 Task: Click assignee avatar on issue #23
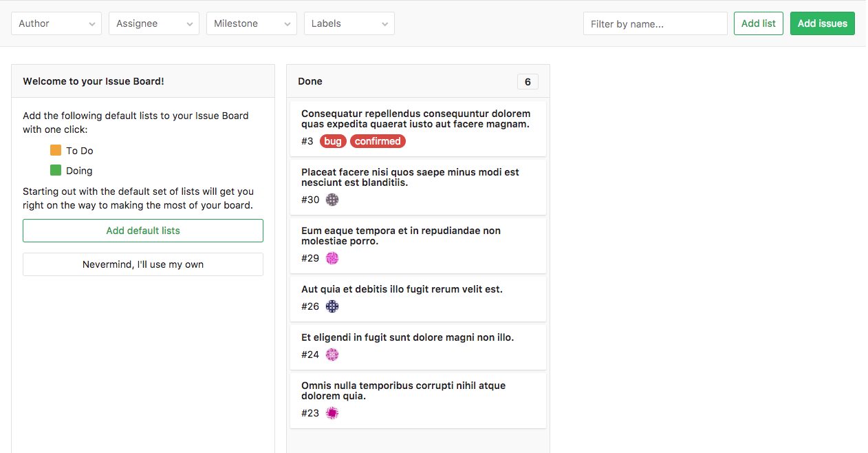332,413
